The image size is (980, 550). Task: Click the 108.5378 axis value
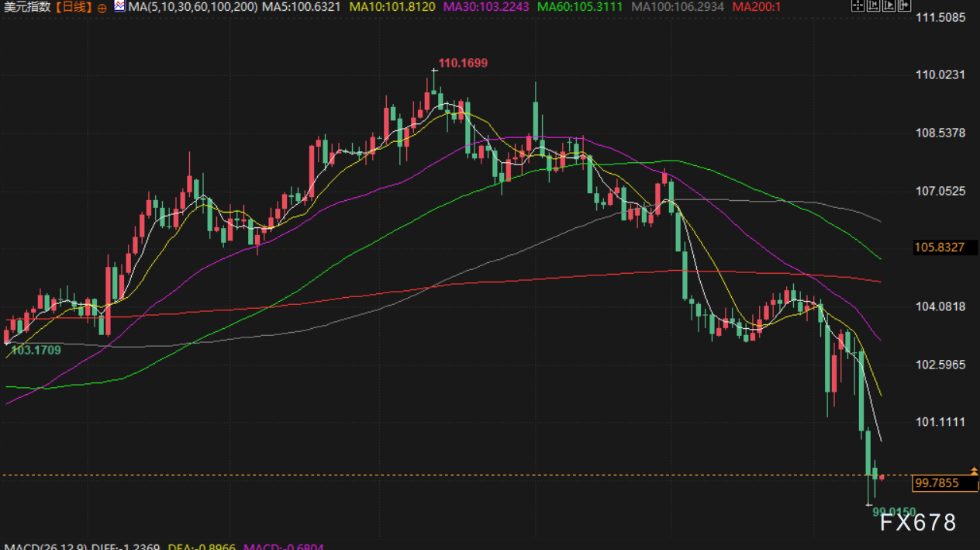940,133
